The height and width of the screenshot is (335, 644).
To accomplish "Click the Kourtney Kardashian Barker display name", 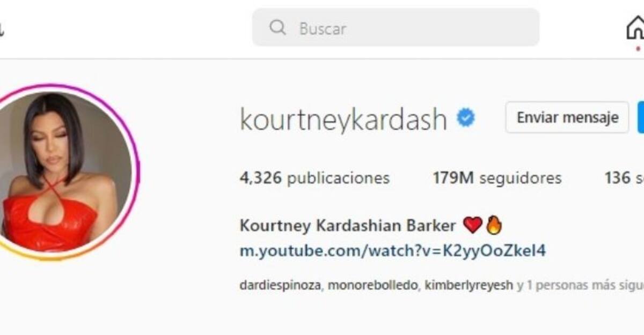I will (347, 226).
